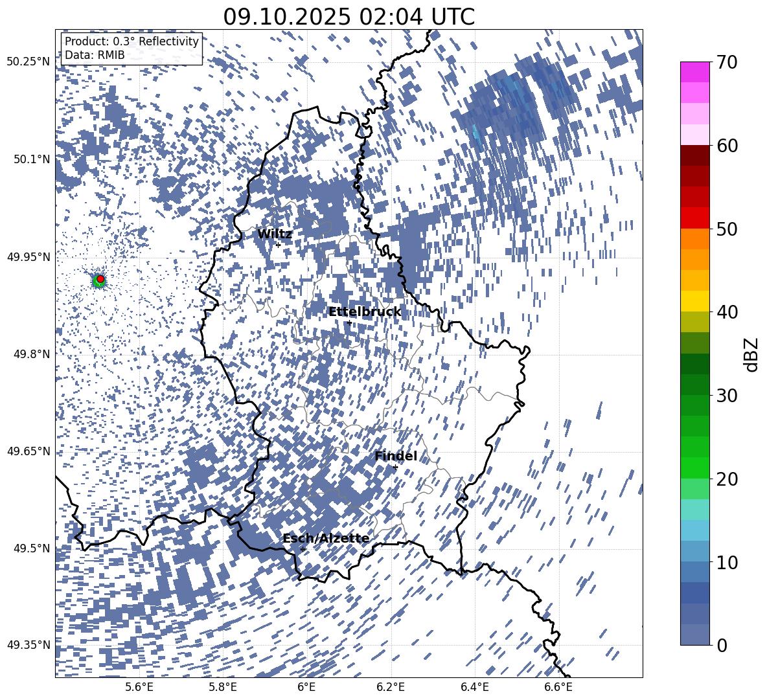Click the colorbar tick label 40
This screenshot has height=700, width=767.
[x=727, y=312]
